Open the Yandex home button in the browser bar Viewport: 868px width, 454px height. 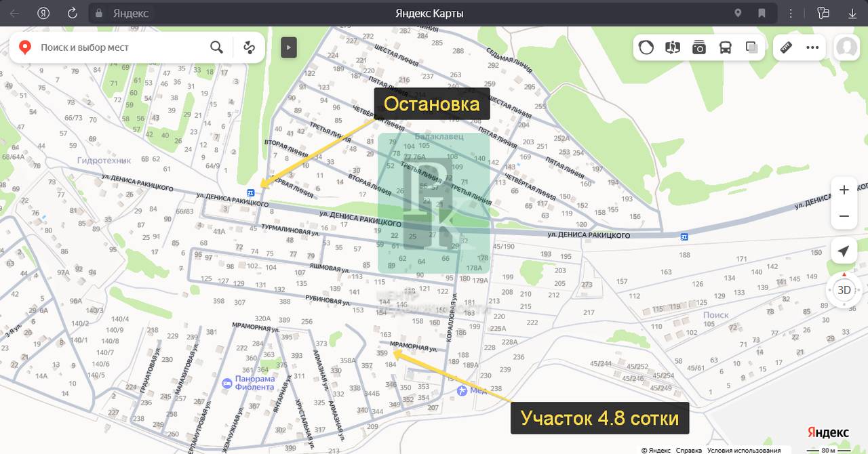(43, 13)
